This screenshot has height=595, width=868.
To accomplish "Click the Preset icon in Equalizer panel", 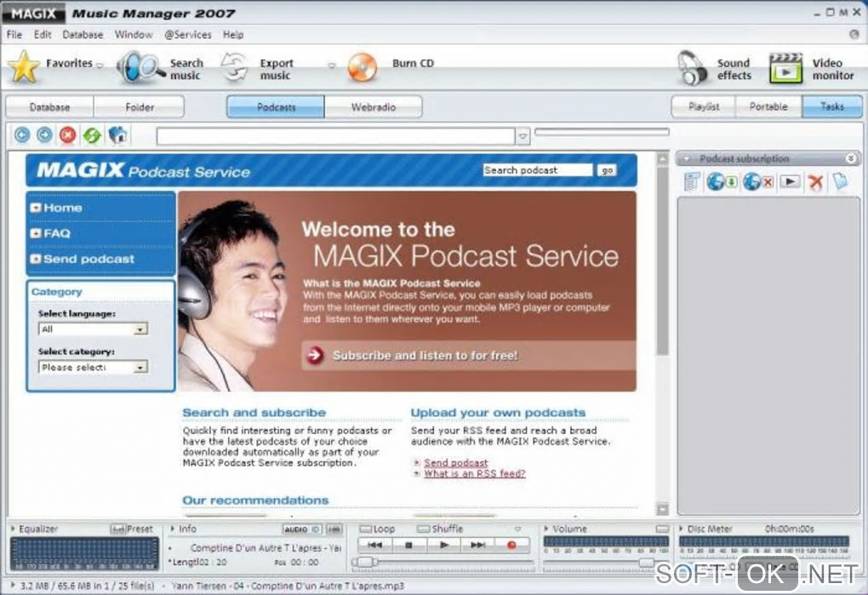I will click(117, 529).
